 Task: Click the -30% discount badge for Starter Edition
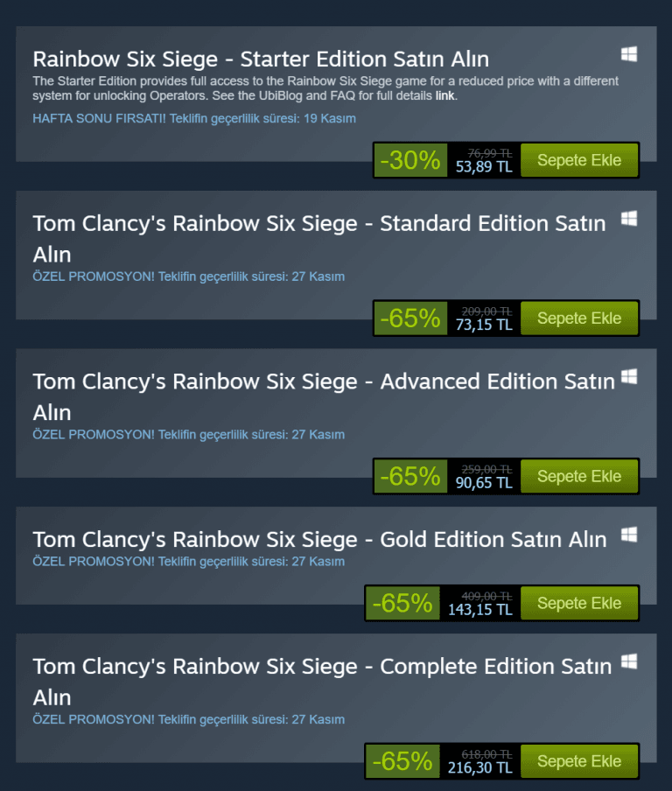click(x=410, y=160)
